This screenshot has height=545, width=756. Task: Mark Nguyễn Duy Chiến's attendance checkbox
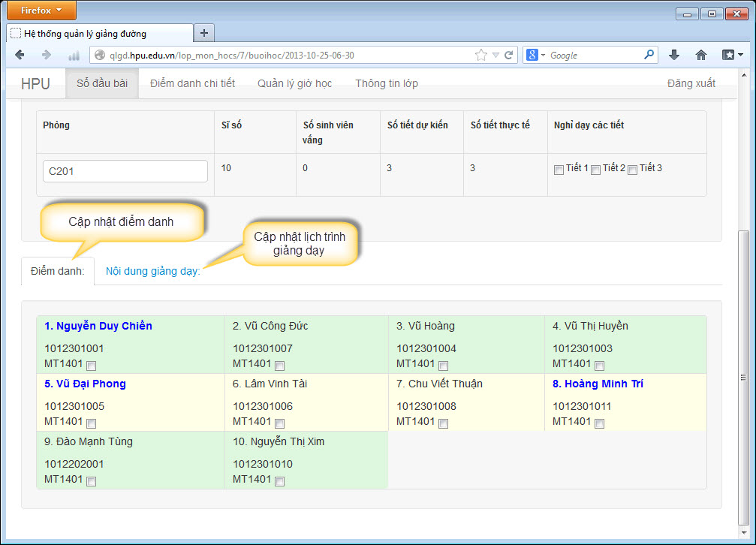(x=92, y=366)
